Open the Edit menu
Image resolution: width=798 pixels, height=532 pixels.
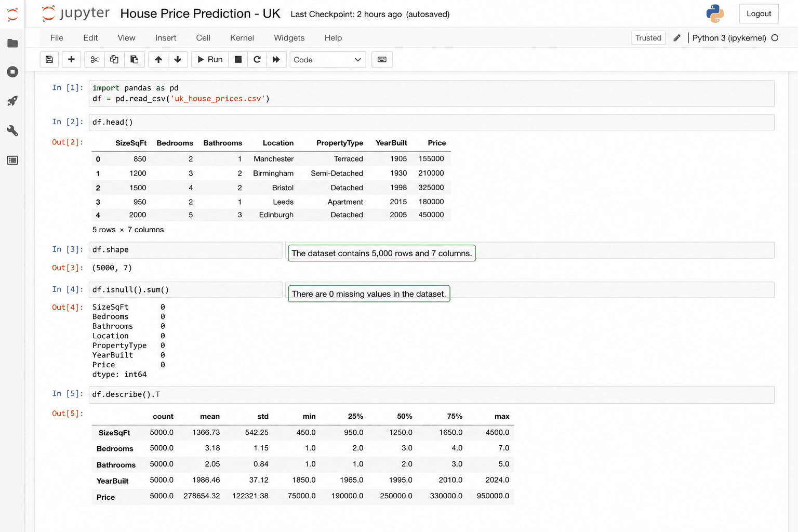tap(90, 38)
